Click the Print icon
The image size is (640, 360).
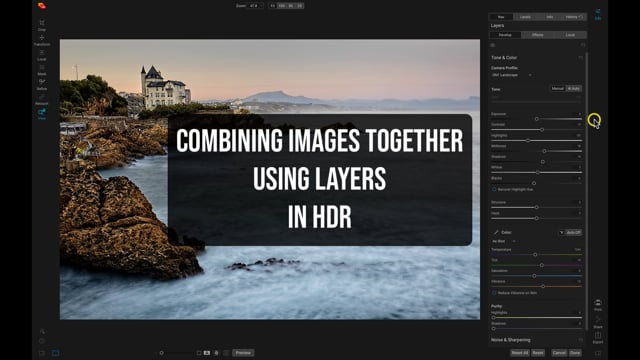pyautogui.click(x=598, y=305)
